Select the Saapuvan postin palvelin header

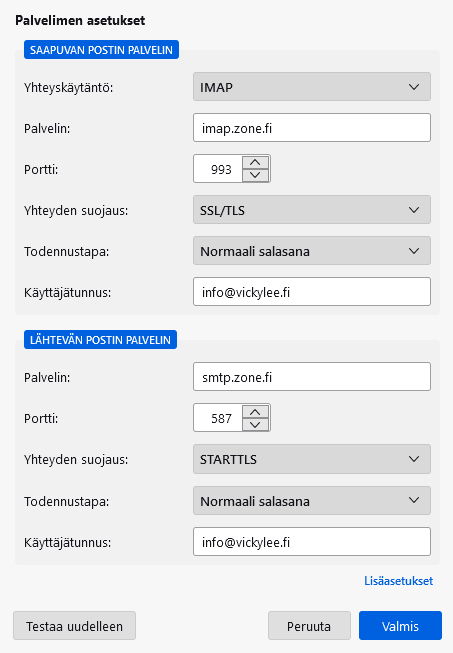click(x=101, y=50)
